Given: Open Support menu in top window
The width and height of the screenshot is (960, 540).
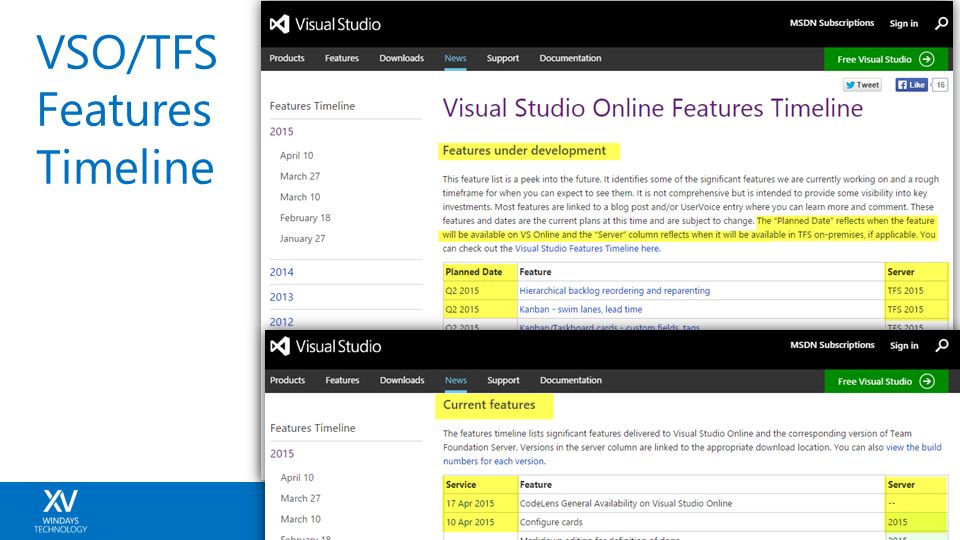Looking at the screenshot, I should point(503,58).
